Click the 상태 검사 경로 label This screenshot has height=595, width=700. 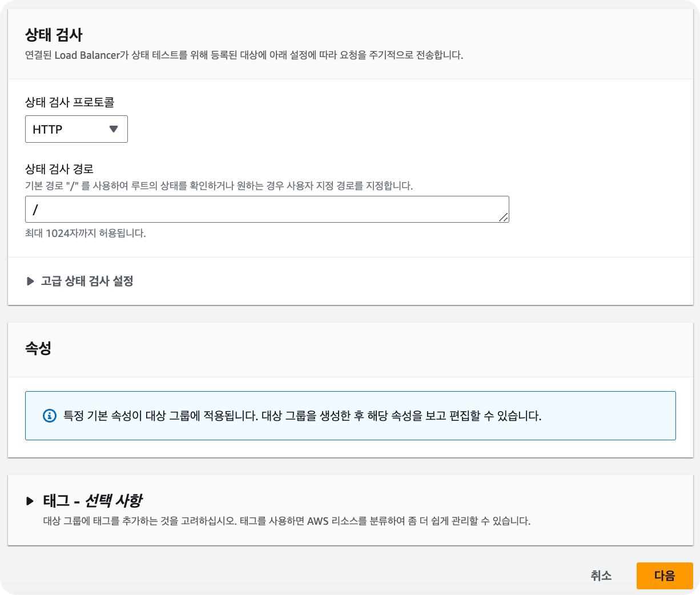coord(59,169)
